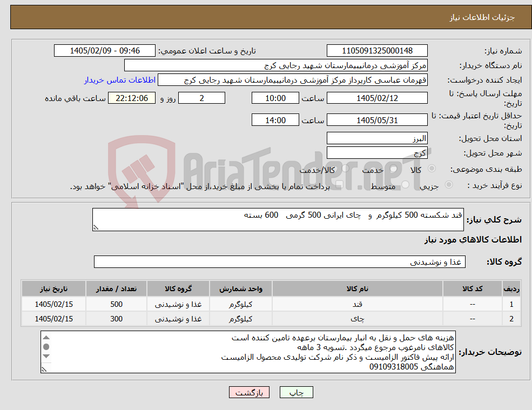Click the buyer notes scroll down arrow
This screenshot has height=410, width=532.
(x=46, y=356)
